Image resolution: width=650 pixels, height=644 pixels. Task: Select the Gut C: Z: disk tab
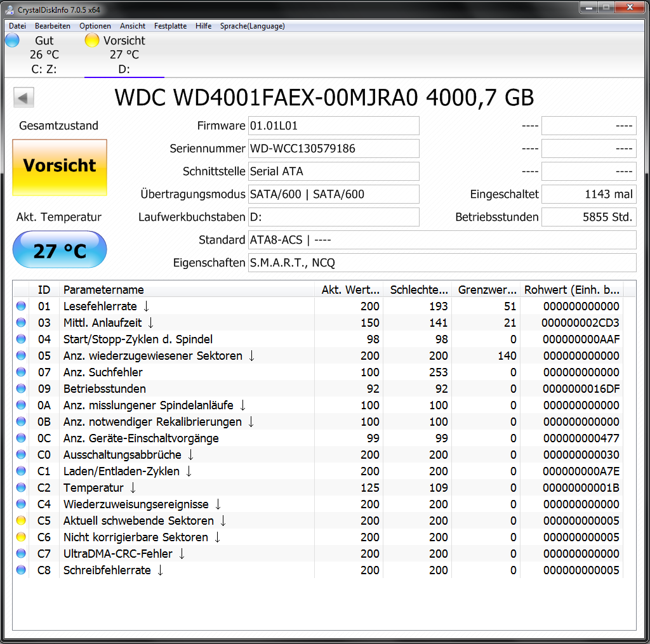point(44,55)
